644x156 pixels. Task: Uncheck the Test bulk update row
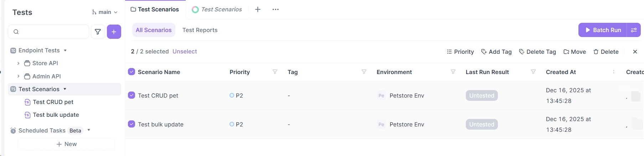click(132, 124)
